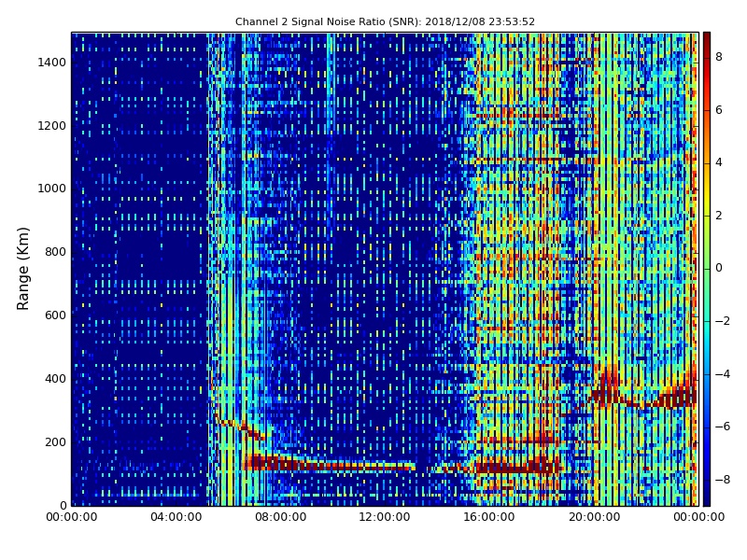
Task: Click the colorbar value 4 label
Action: coord(719,162)
